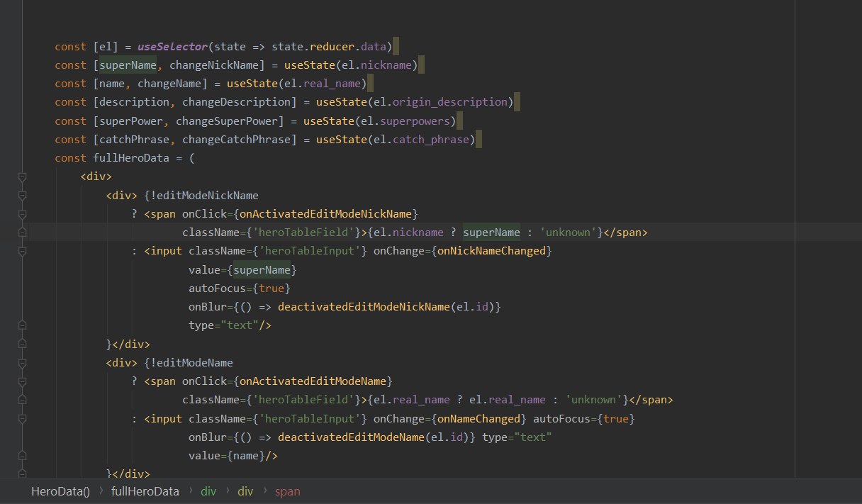Click 'unknown' string on the superName line
The image size is (862, 504).
tap(569, 232)
